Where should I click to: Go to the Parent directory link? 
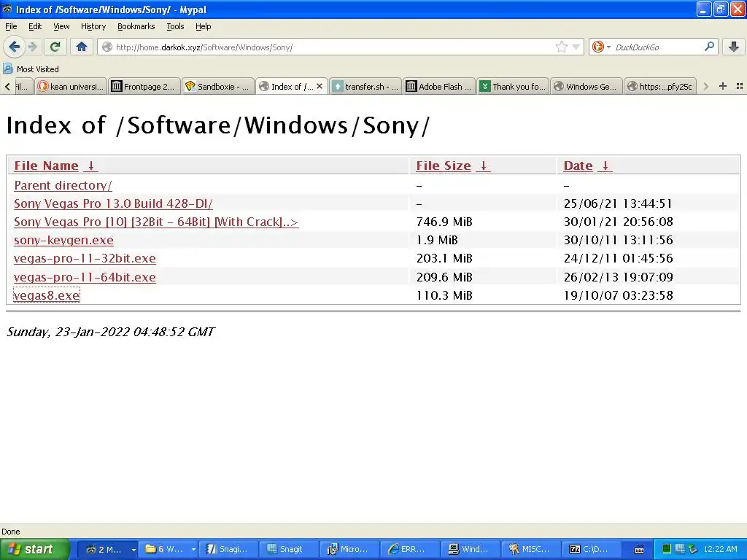tap(63, 185)
